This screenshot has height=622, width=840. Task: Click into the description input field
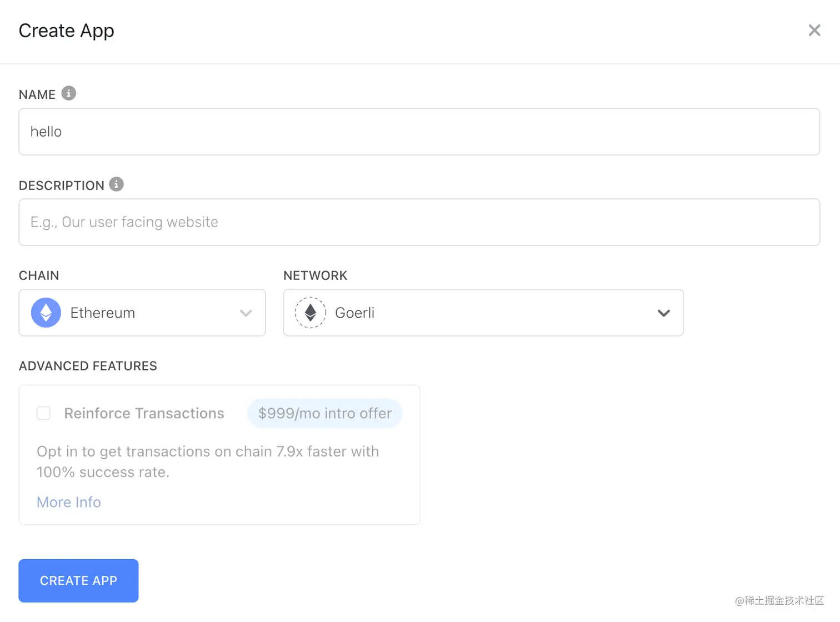419,222
